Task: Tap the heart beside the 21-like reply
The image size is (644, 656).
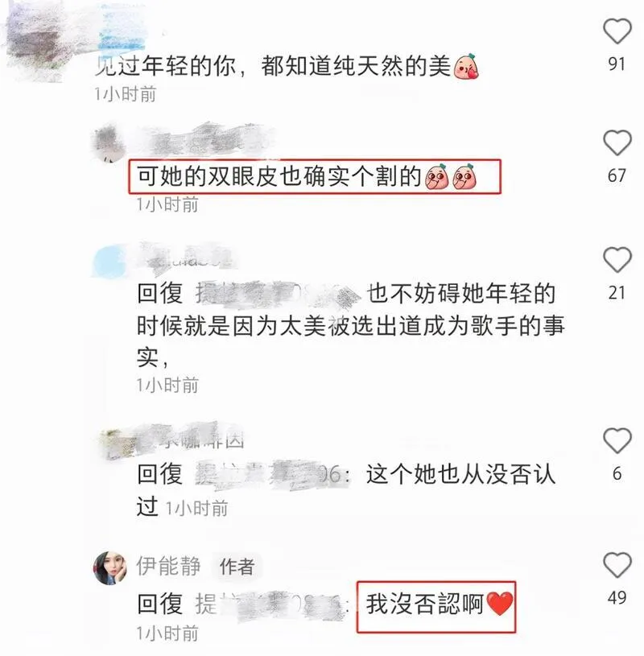Action: tap(617, 260)
